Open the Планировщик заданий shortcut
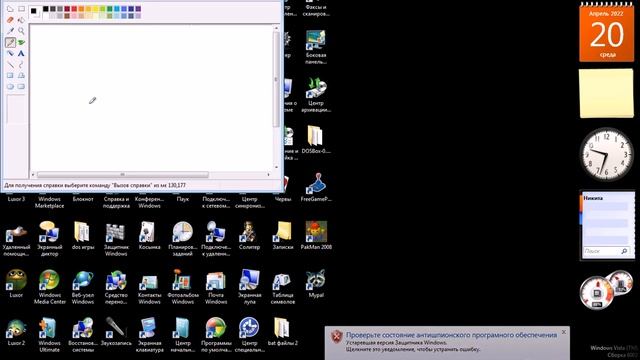The image size is (640, 360). (x=182, y=239)
